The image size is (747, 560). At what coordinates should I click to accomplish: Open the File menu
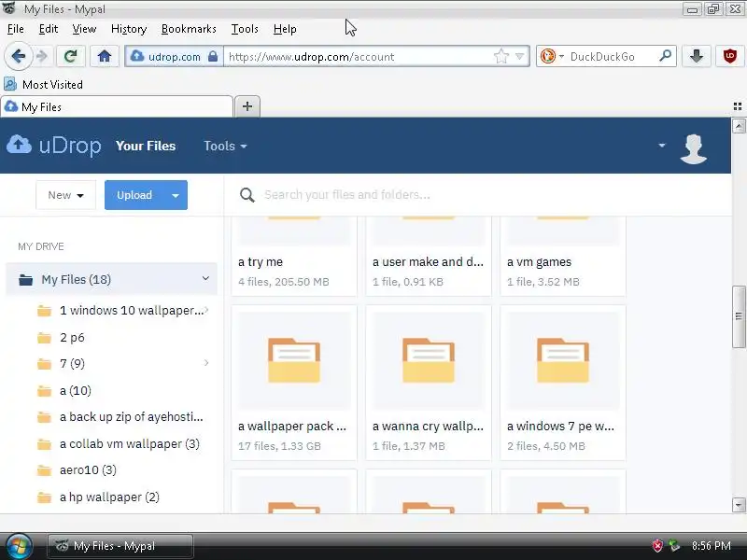point(16,29)
